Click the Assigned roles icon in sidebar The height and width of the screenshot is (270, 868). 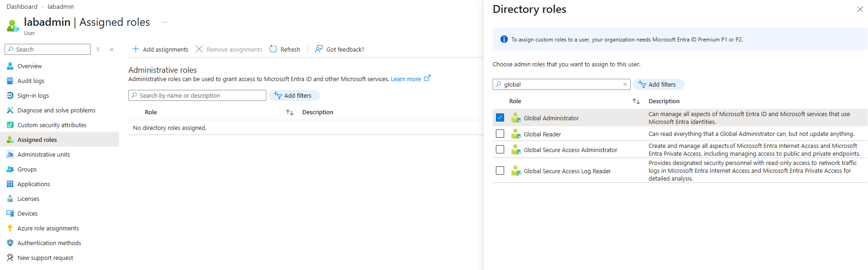(x=10, y=140)
